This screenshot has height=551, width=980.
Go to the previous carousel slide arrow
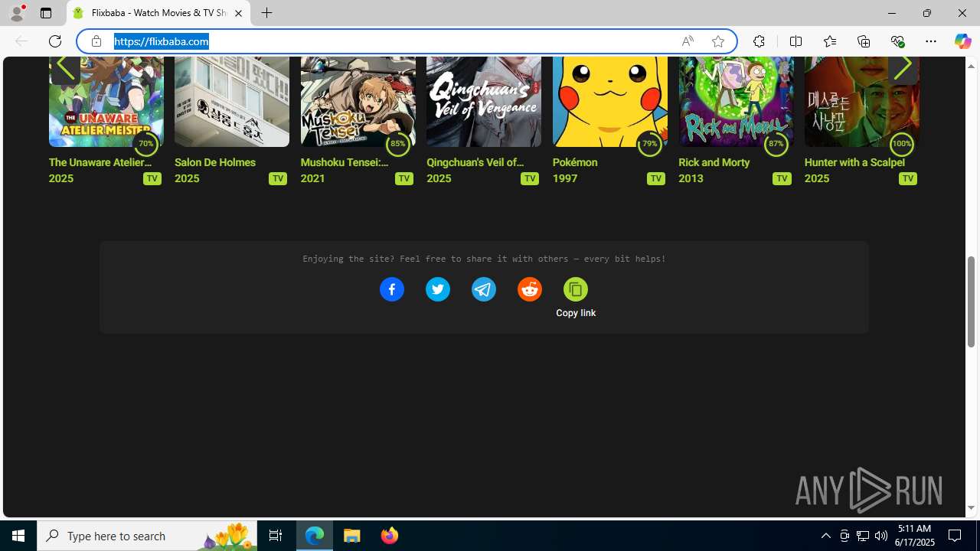point(65,67)
